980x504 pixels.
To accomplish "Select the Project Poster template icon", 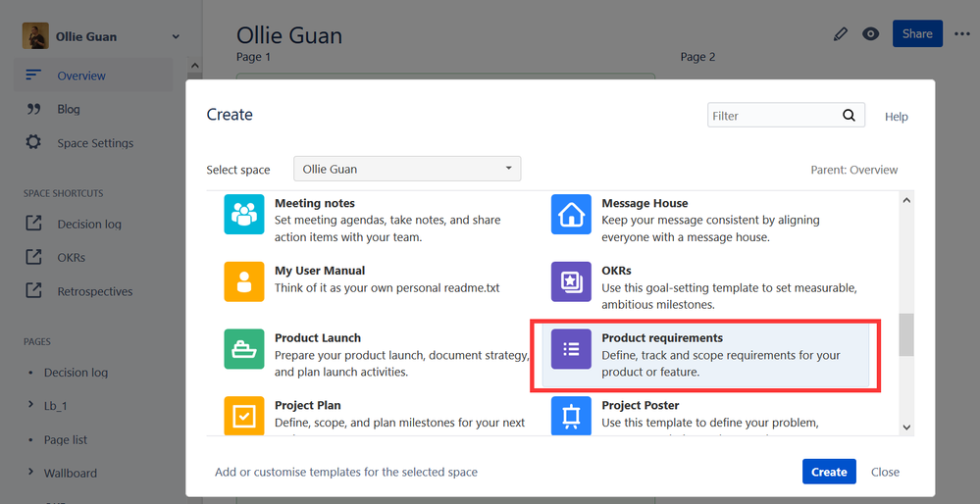I will [x=571, y=416].
